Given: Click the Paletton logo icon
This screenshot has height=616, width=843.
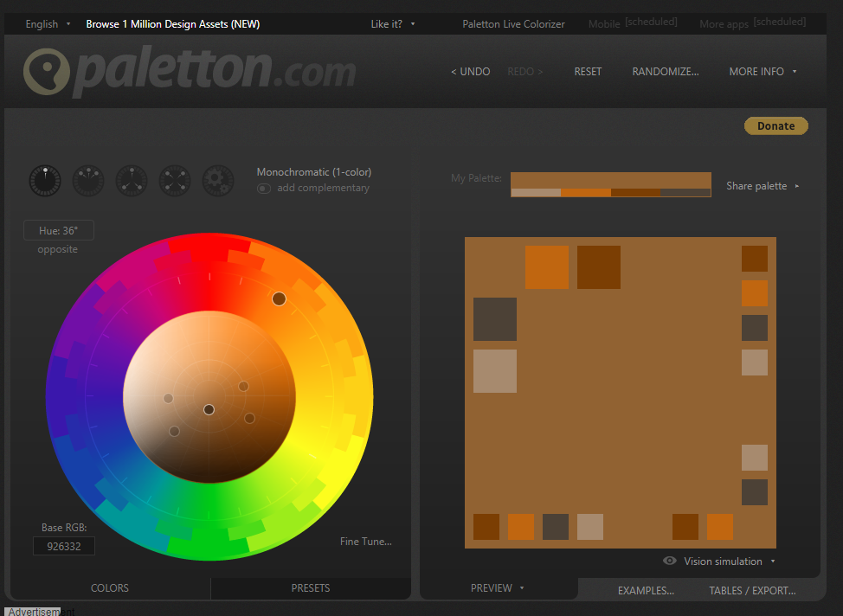Looking at the screenshot, I should (x=46, y=72).
